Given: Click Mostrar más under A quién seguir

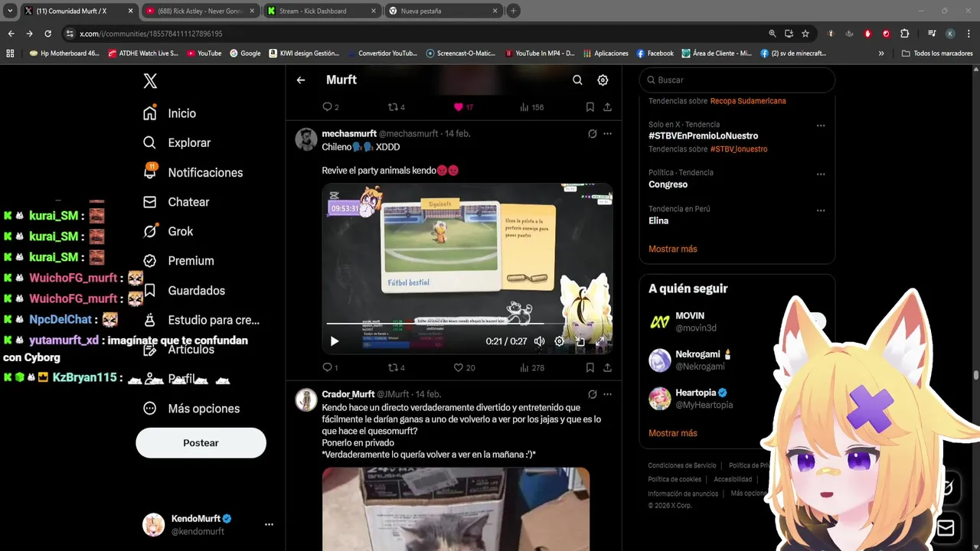Looking at the screenshot, I should point(672,433).
